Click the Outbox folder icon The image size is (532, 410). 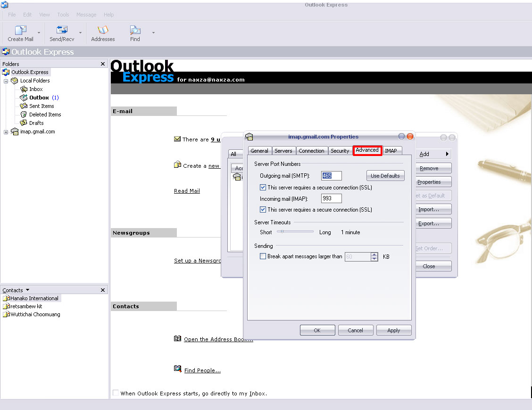(x=24, y=98)
